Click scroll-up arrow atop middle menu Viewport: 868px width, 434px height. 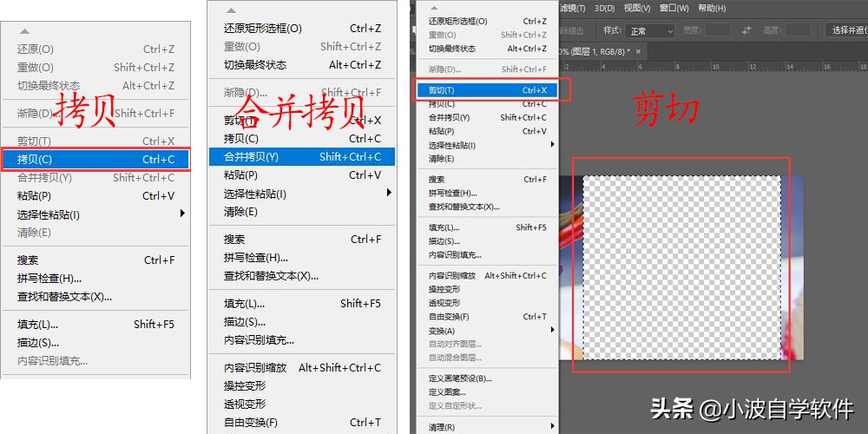point(232,10)
